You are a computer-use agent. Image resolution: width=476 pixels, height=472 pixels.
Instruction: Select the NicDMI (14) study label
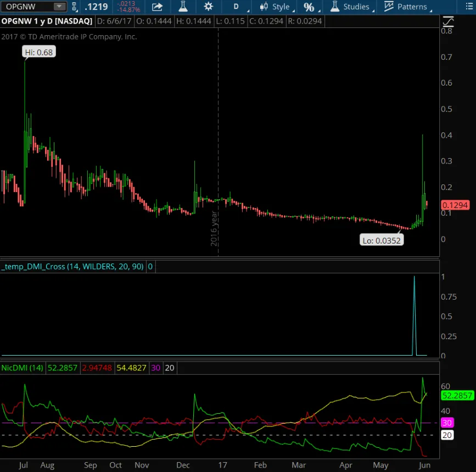[x=23, y=368]
